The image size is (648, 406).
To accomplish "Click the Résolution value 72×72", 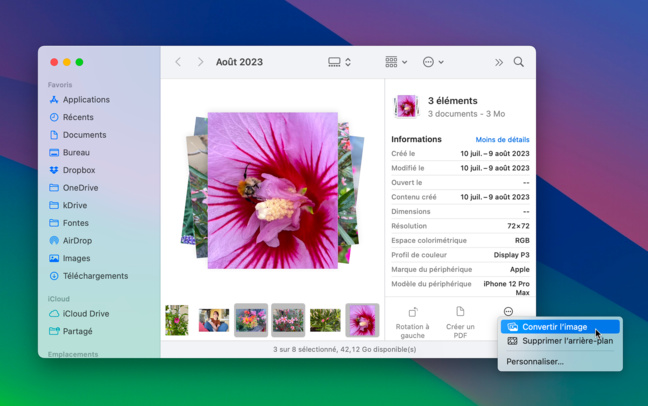I will tap(518, 226).
